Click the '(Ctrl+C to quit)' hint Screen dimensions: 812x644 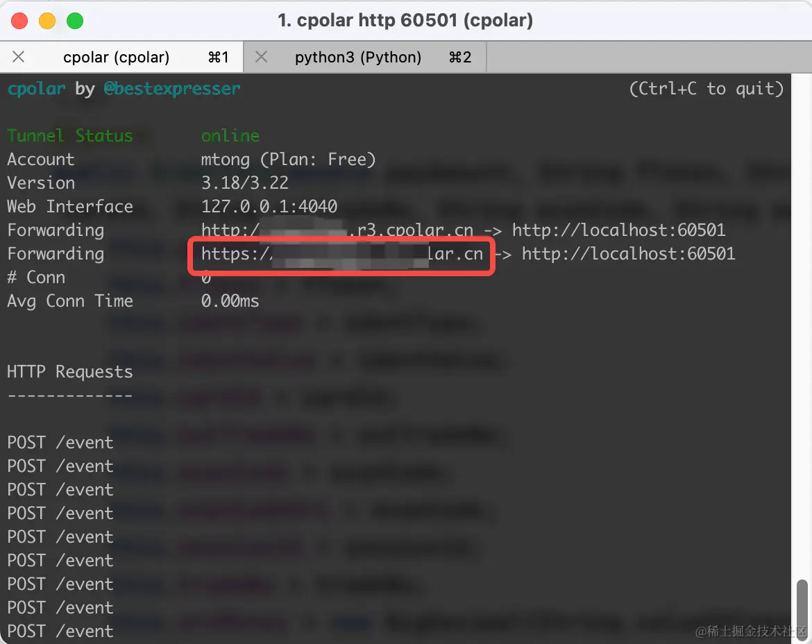point(707,89)
